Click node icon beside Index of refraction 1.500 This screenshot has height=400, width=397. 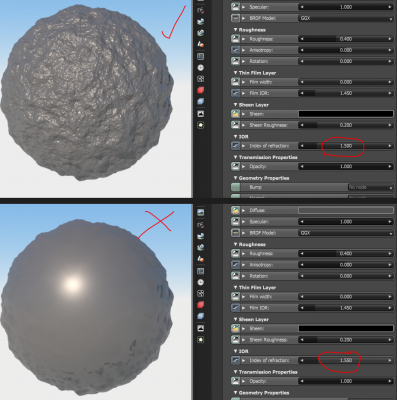point(235,146)
